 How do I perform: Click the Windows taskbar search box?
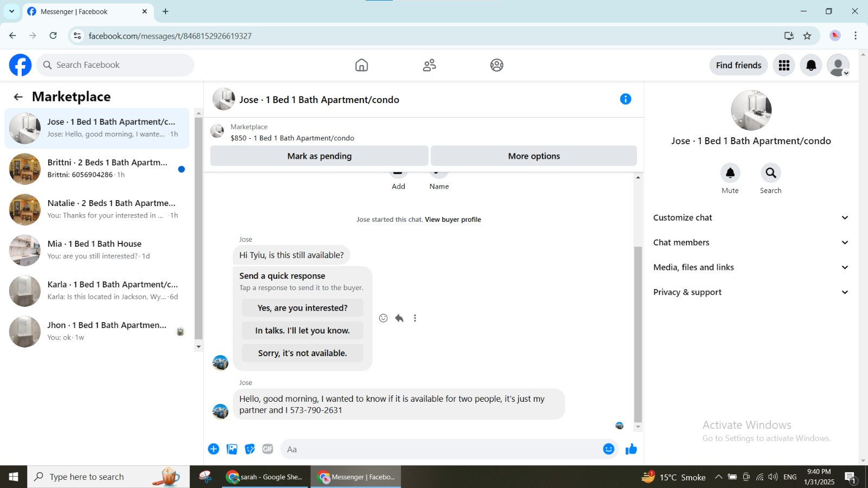[x=108, y=477]
